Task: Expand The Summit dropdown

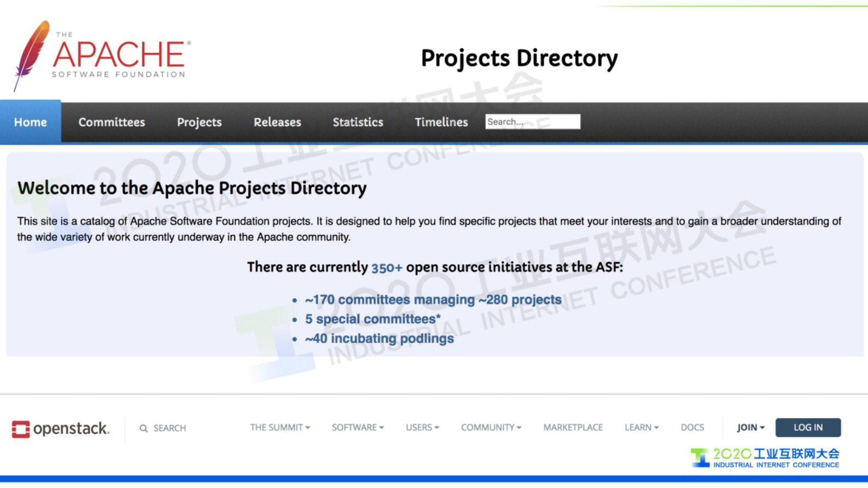Action: 280,427
